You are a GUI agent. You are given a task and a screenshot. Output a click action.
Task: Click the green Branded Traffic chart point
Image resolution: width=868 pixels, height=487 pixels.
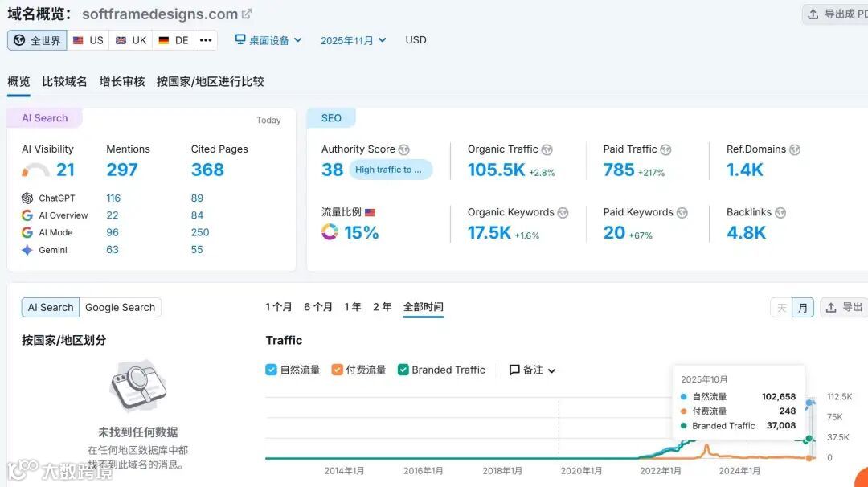click(x=809, y=439)
